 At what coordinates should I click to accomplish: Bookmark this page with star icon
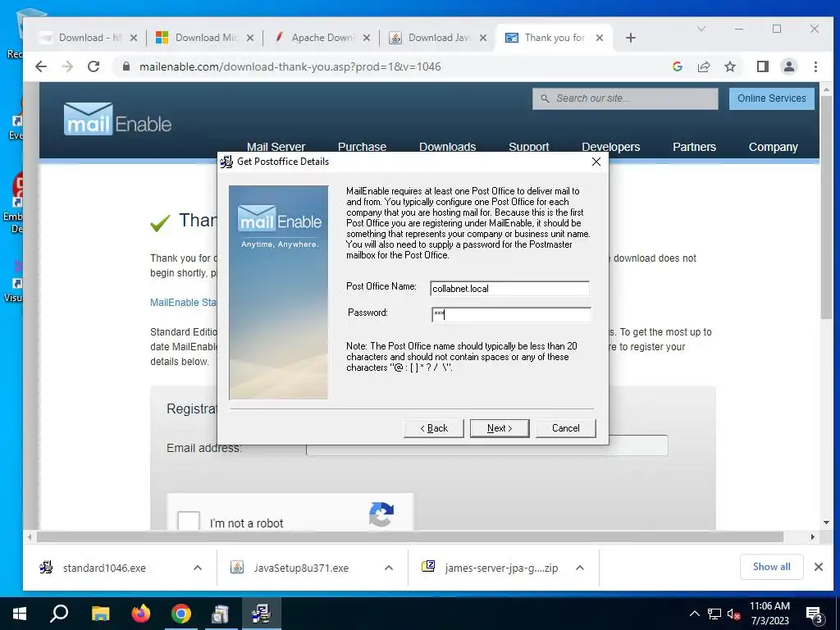[x=729, y=66]
